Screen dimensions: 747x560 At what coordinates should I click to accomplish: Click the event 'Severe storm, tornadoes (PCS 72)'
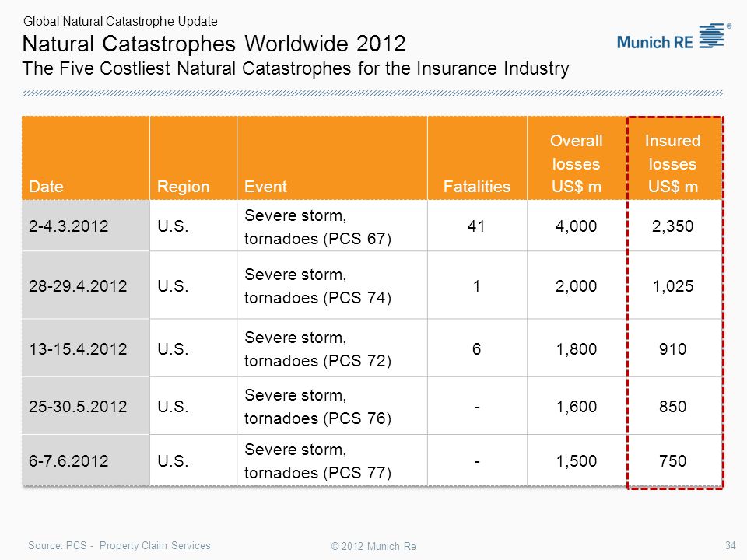pyautogui.click(x=317, y=348)
